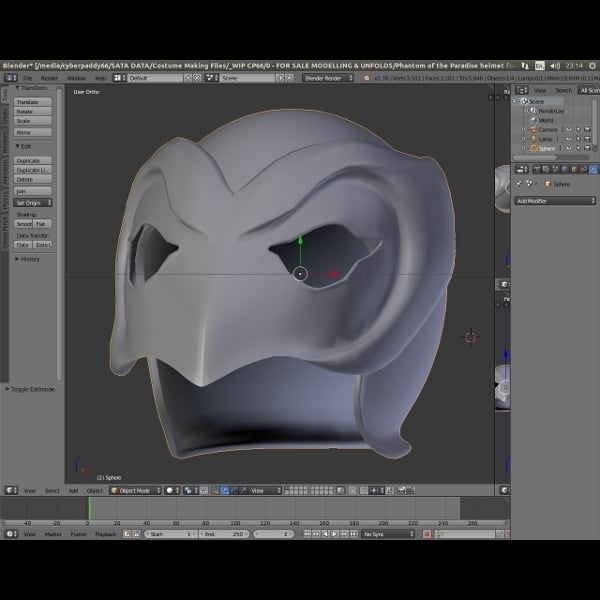Apply Flat shading
Screen dimensions: 600x600
click(42, 224)
